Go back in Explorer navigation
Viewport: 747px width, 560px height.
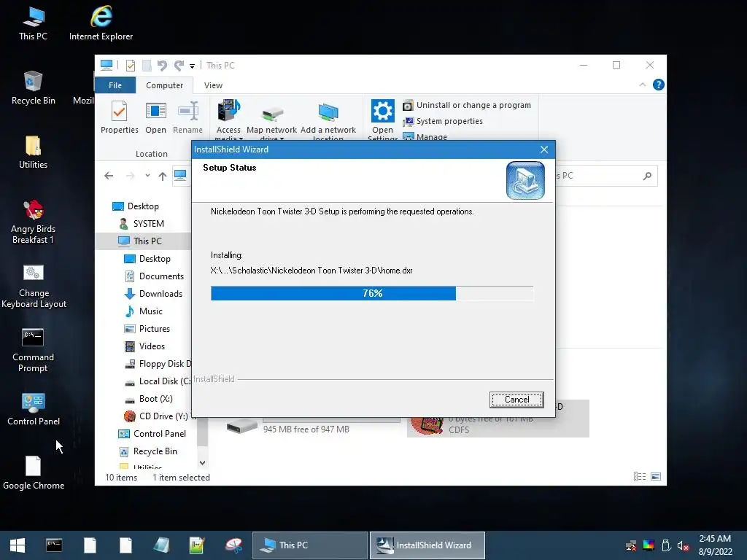tap(109, 176)
